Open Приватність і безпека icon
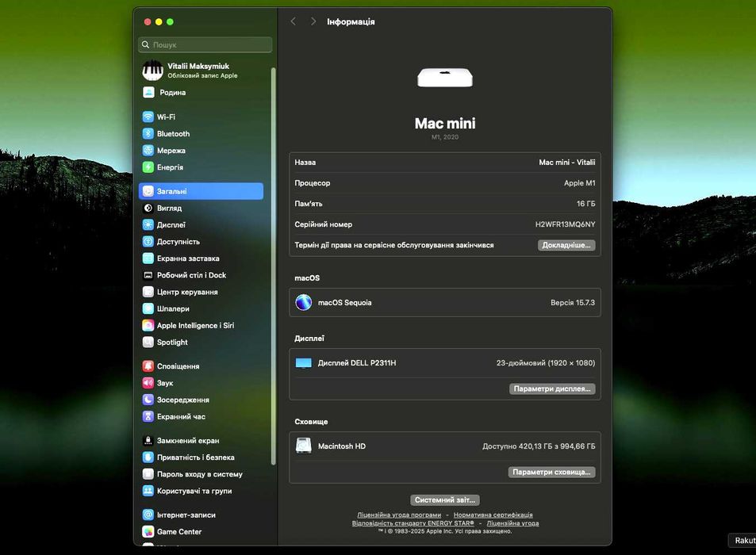 point(148,457)
